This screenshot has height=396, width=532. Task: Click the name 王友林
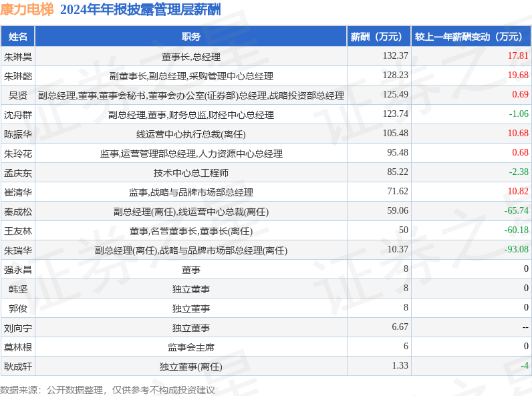(x=18, y=231)
